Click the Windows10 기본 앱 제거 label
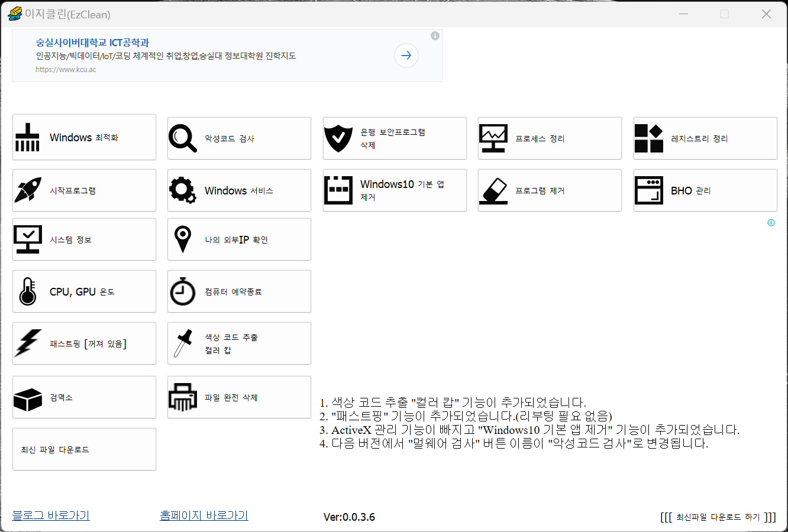 402,190
